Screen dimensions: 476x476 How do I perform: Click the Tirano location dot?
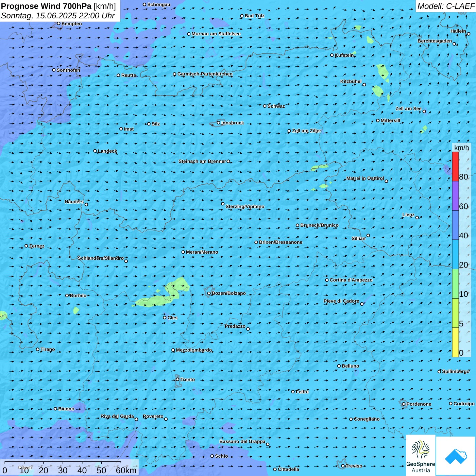[38, 349]
